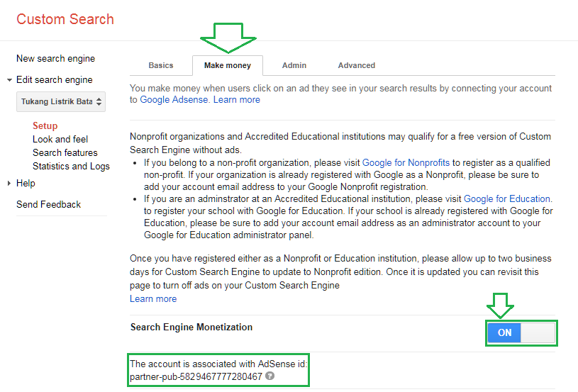Click New search engine in sidebar

(x=55, y=59)
